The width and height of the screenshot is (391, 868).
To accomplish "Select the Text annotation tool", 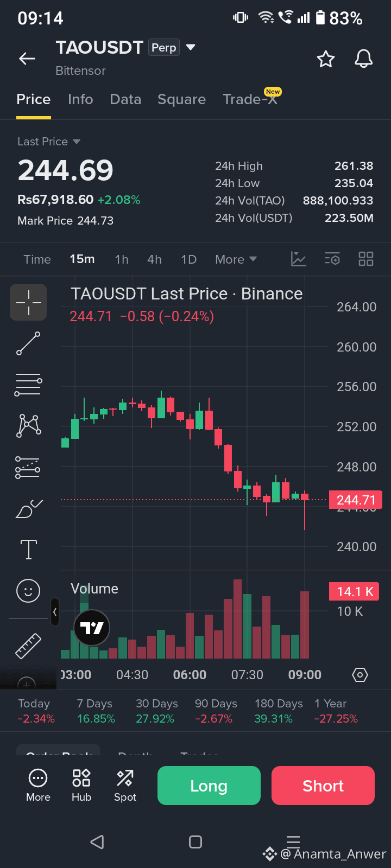I will [28, 550].
